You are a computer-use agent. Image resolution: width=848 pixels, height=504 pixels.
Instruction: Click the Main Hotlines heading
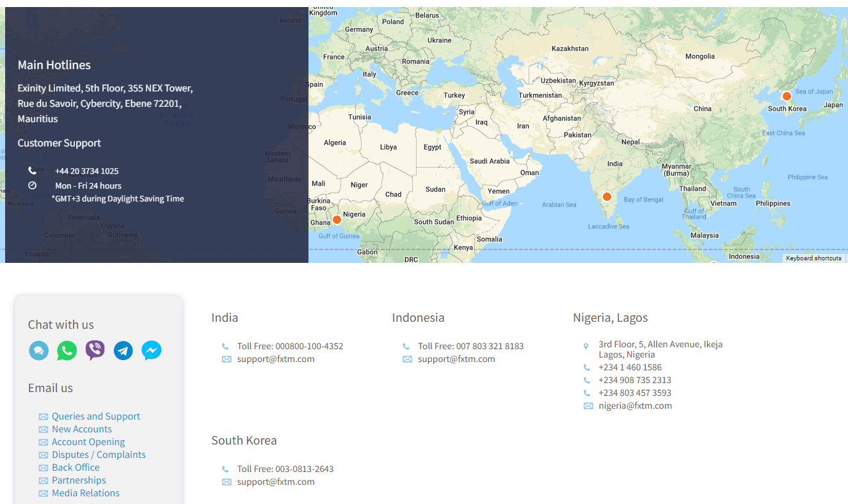pos(54,65)
